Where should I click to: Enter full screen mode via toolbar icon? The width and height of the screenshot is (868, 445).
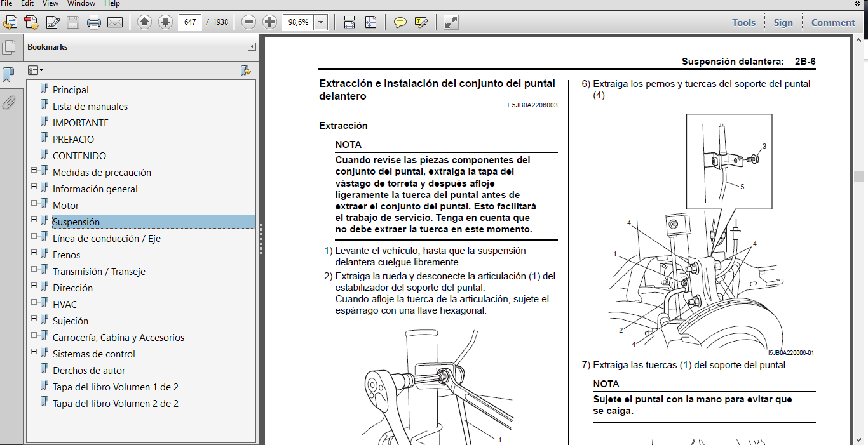pyautogui.click(x=451, y=22)
